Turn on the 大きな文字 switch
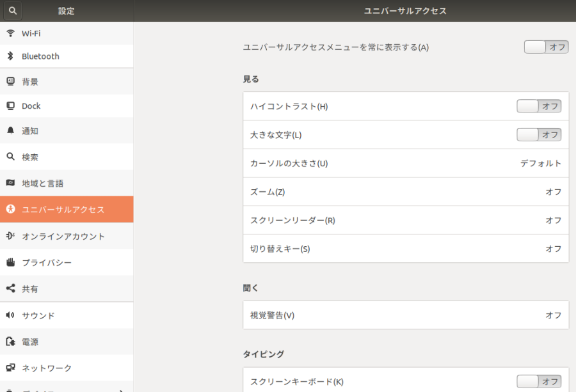The width and height of the screenshot is (576, 392). pyautogui.click(x=539, y=135)
